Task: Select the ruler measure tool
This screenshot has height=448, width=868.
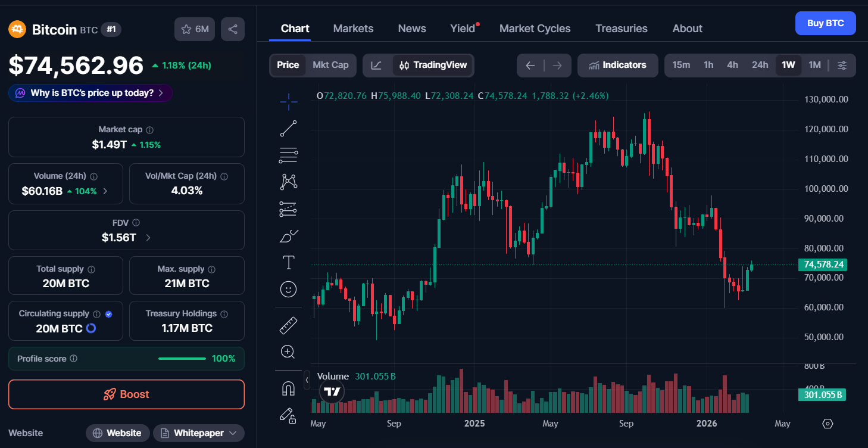Action: pos(289,325)
